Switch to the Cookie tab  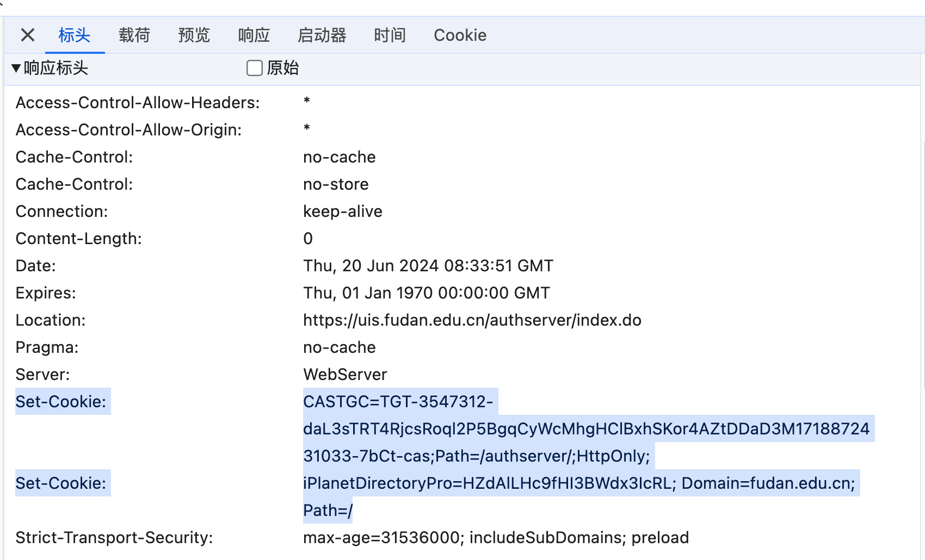(x=460, y=35)
